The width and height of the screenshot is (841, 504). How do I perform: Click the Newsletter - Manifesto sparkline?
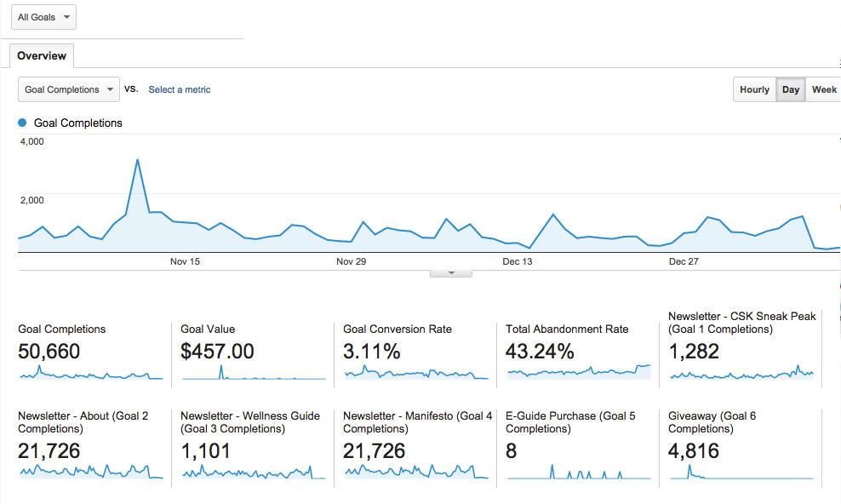tap(415, 472)
